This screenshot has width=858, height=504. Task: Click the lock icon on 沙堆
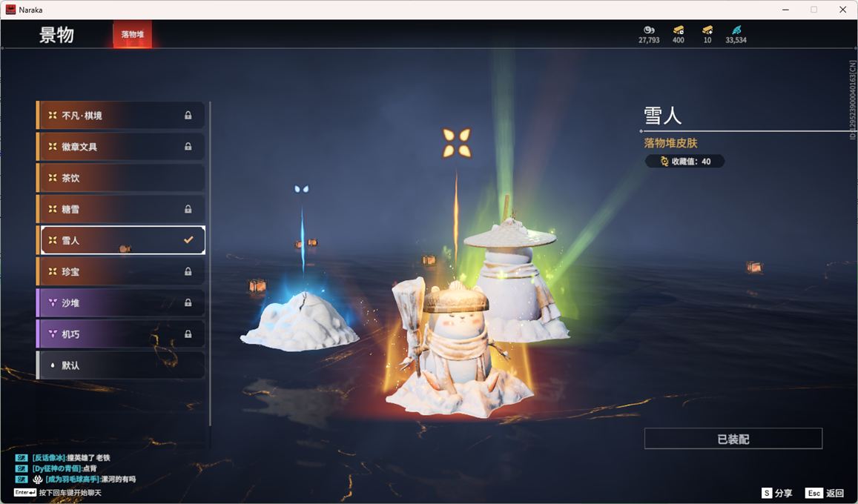(188, 303)
